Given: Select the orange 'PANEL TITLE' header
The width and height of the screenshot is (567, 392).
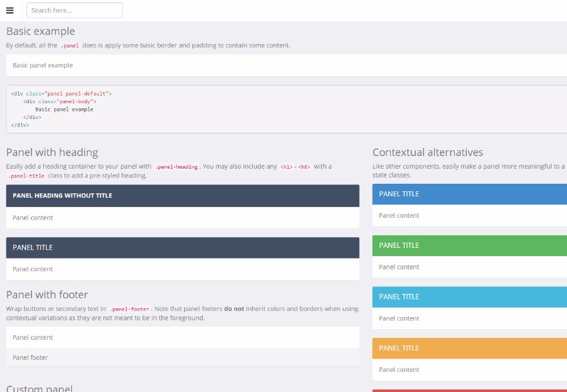Looking at the screenshot, I should (x=469, y=348).
